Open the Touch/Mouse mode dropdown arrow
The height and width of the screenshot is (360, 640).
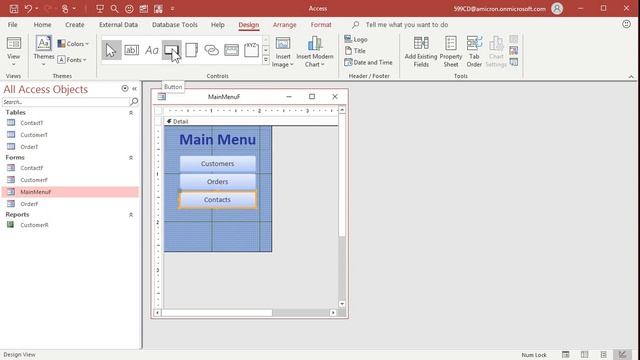pos(74,9)
